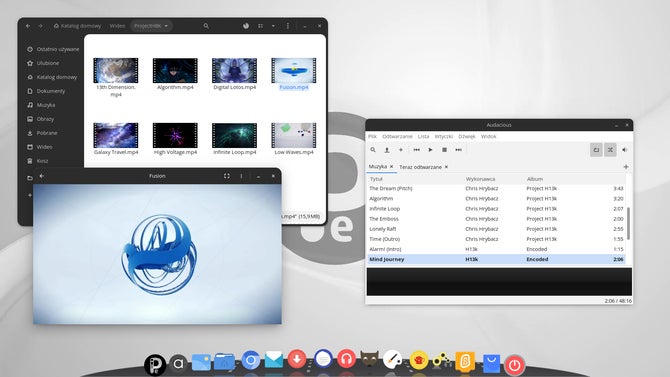Image resolution: width=670 pixels, height=377 pixels.
Task: Toggle fullscreen in the Fusion video player
Action: (226, 176)
